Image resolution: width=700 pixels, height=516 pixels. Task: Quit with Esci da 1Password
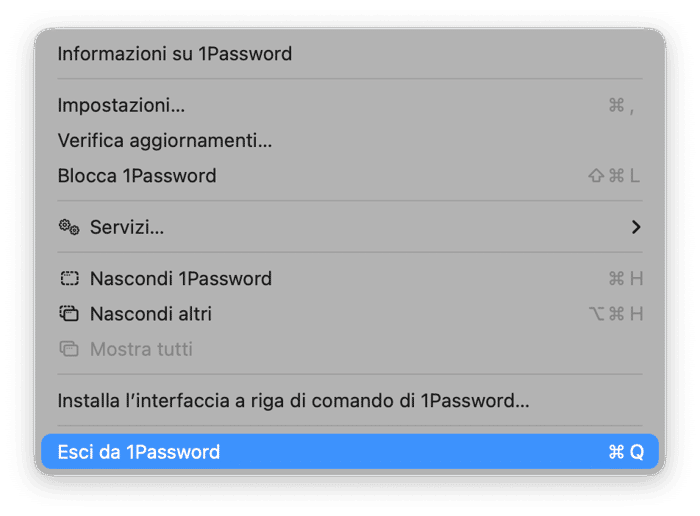139,452
